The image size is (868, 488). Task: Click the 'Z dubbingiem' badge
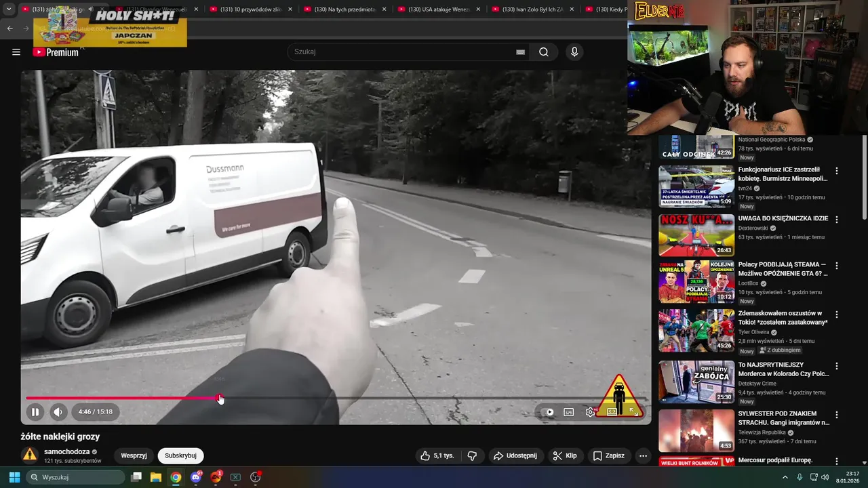pyautogui.click(x=780, y=350)
